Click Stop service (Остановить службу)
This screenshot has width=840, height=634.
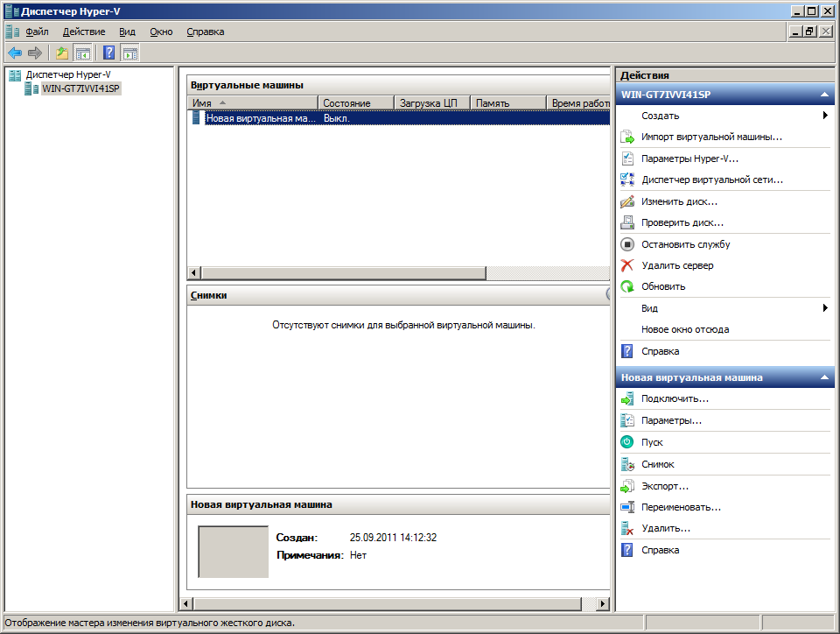685,244
